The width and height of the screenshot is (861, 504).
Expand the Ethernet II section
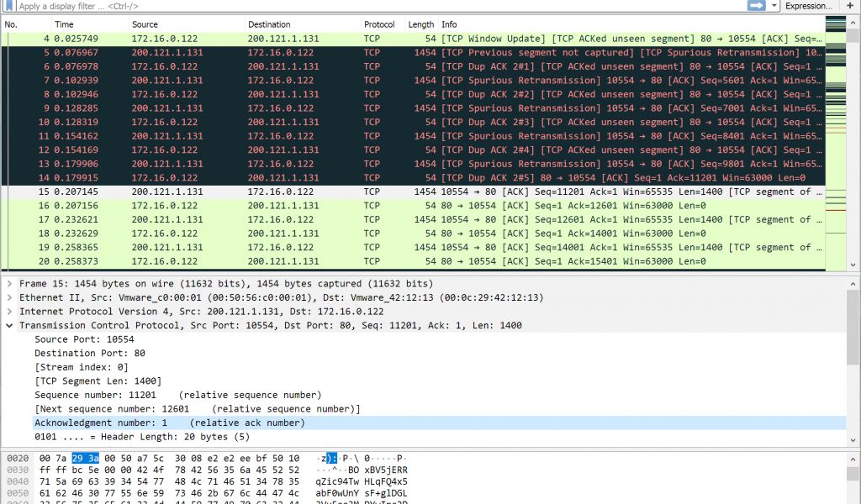click(x=9, y=297)
